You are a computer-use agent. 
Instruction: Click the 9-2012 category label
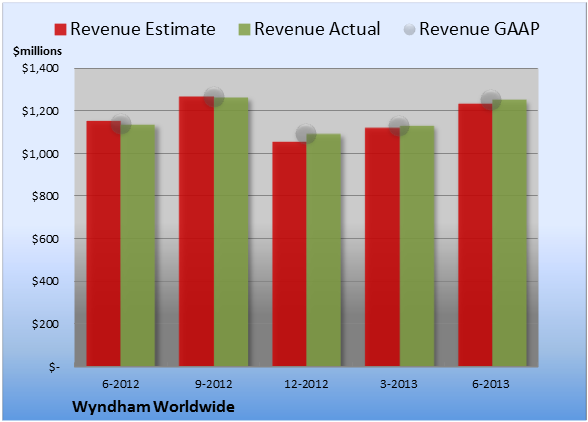click(x=213, y=384)
